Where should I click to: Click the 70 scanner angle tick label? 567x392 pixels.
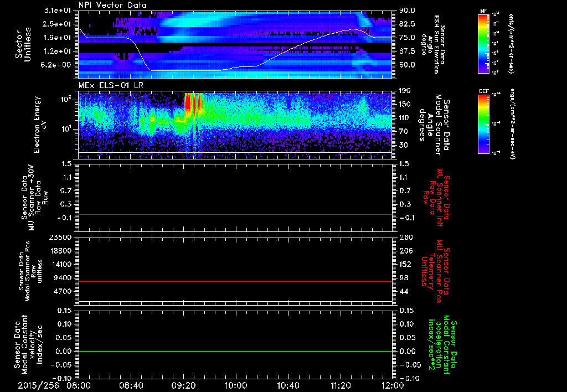(403, 132)
